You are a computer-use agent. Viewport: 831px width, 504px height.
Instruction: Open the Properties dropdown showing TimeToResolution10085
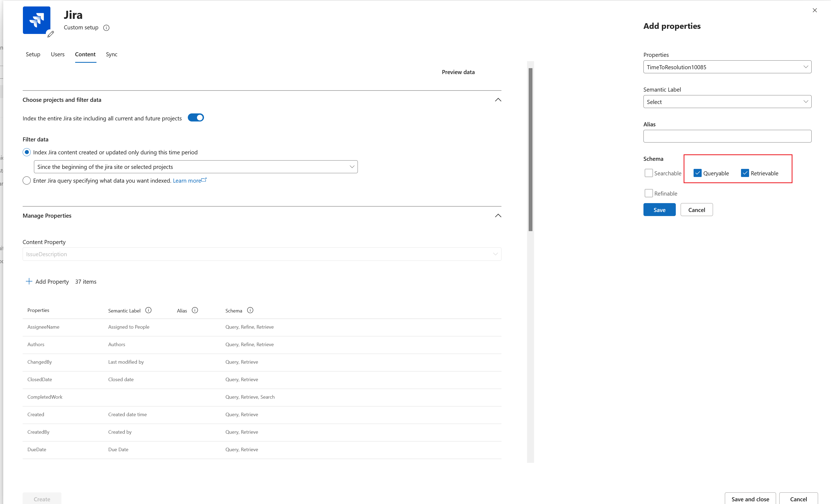[727, 67]
